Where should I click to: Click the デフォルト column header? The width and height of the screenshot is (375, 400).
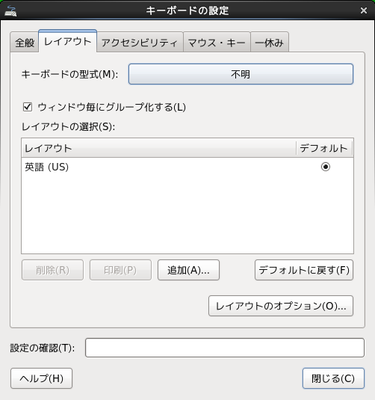(x=324, y=148)
